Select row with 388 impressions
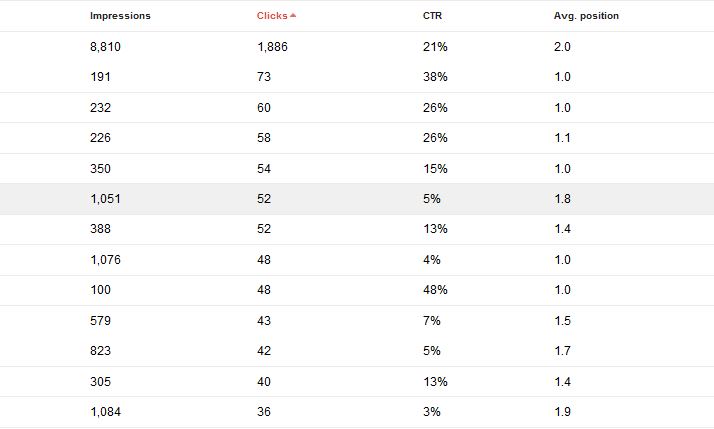 tap(357, 229)
